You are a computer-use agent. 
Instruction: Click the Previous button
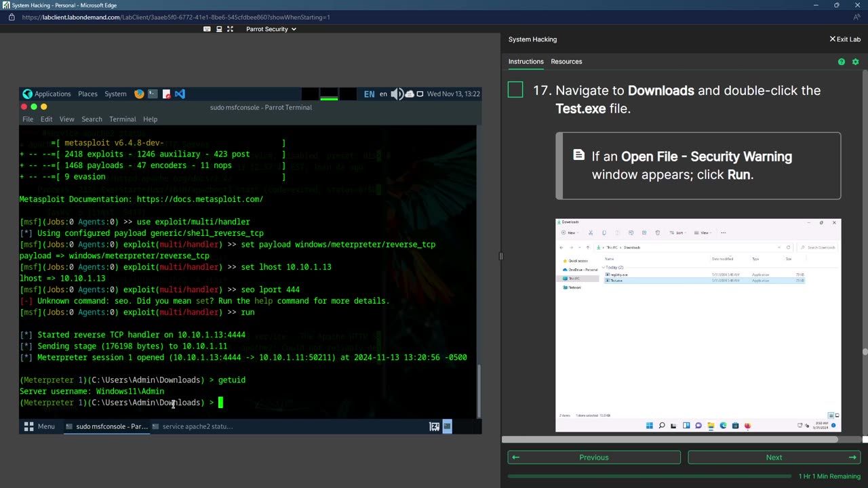pos(594,457)
